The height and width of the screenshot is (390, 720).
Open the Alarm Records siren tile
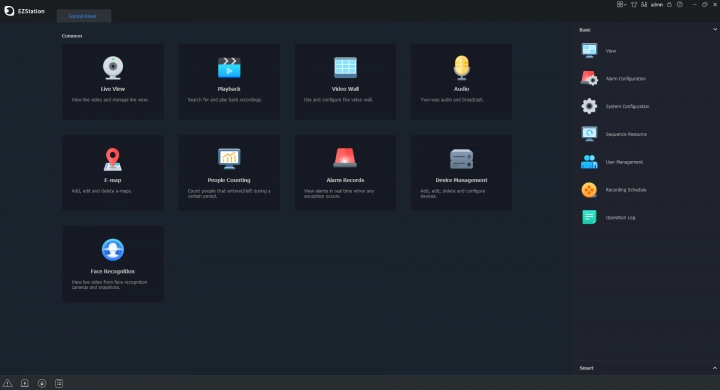(345, 173)
